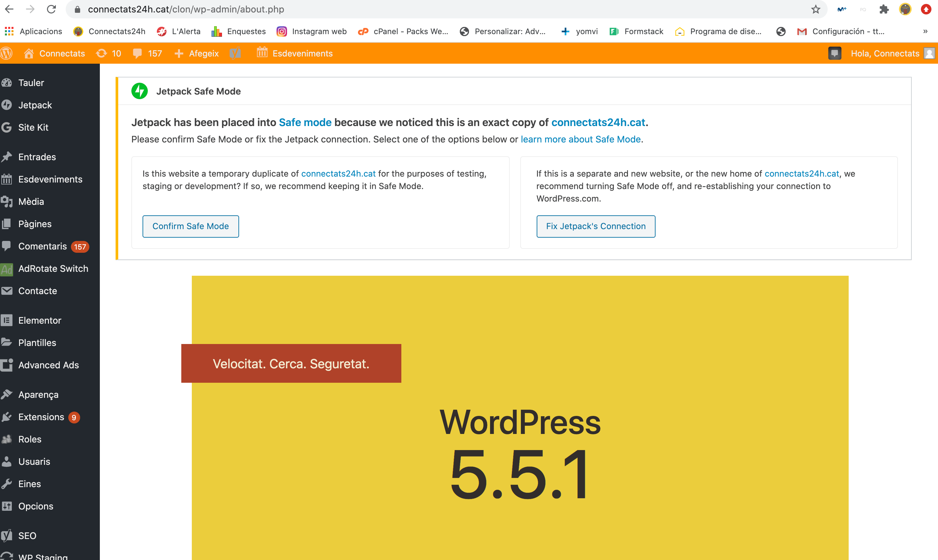Viewport: 938px width, 560px height.
Task: Click the red update arrow icon
Action: pyautogui.click(x=926, y=9)
